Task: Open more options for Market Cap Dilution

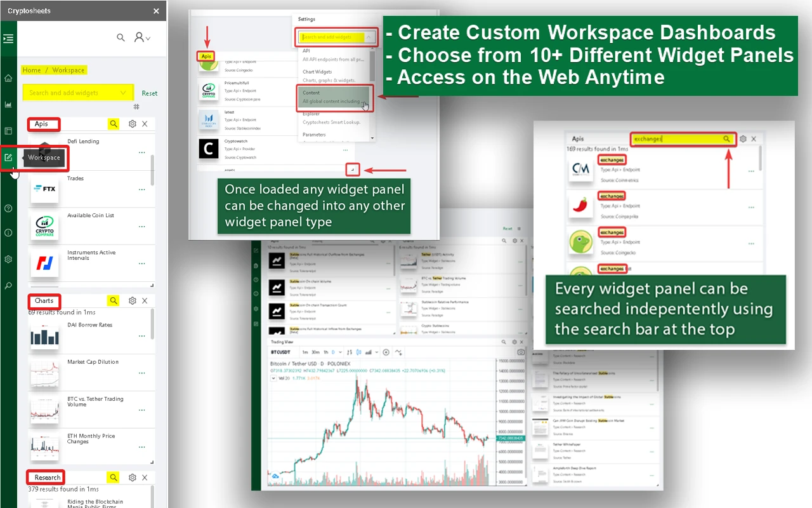Action: pyautogui.click(x=142, y=373)
